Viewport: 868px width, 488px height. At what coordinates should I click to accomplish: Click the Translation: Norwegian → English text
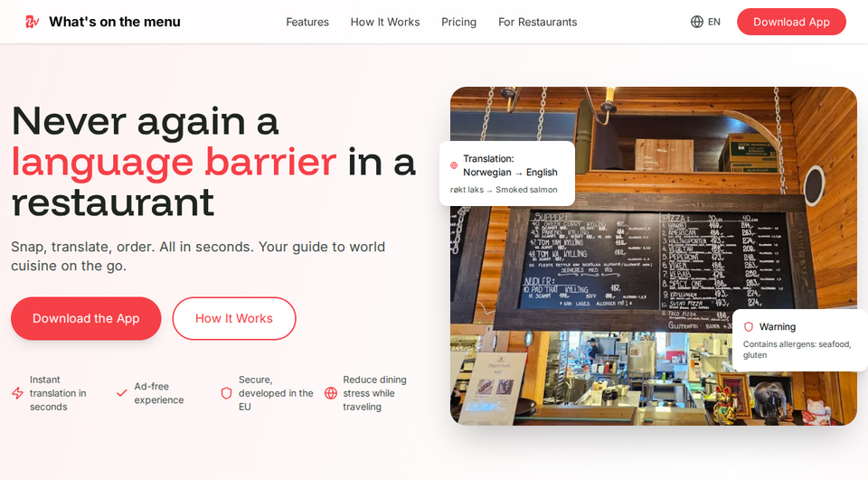tap(510, 165)
